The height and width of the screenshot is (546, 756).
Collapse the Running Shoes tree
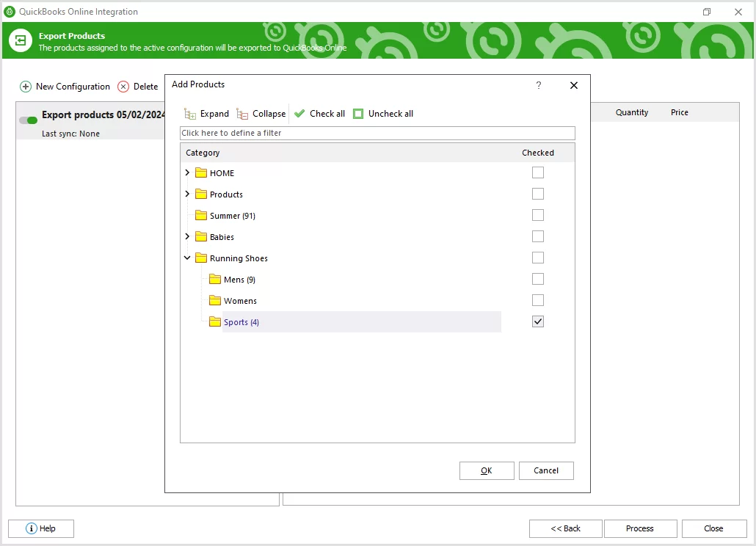(x=187, y=258)
